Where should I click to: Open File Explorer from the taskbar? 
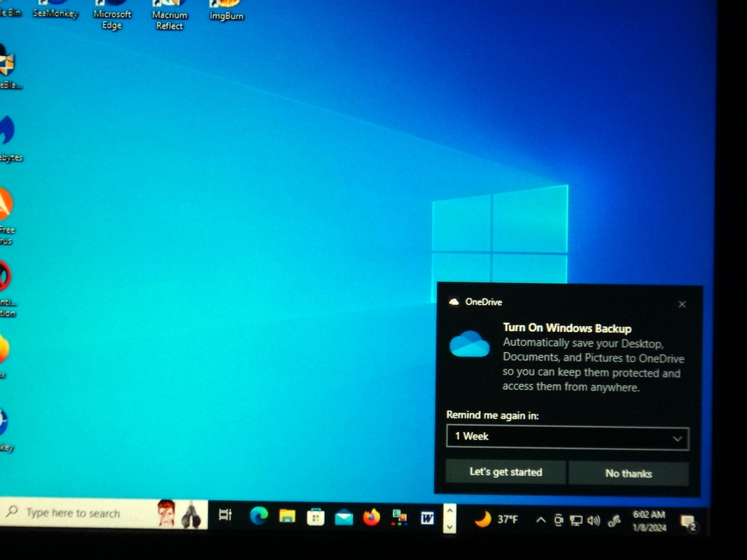pos(287,516)
